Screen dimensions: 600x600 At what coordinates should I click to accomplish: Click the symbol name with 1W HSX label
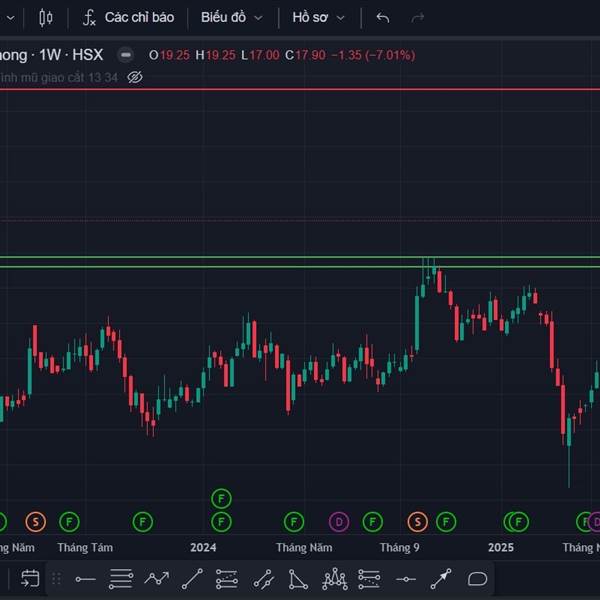coord(50,55)
